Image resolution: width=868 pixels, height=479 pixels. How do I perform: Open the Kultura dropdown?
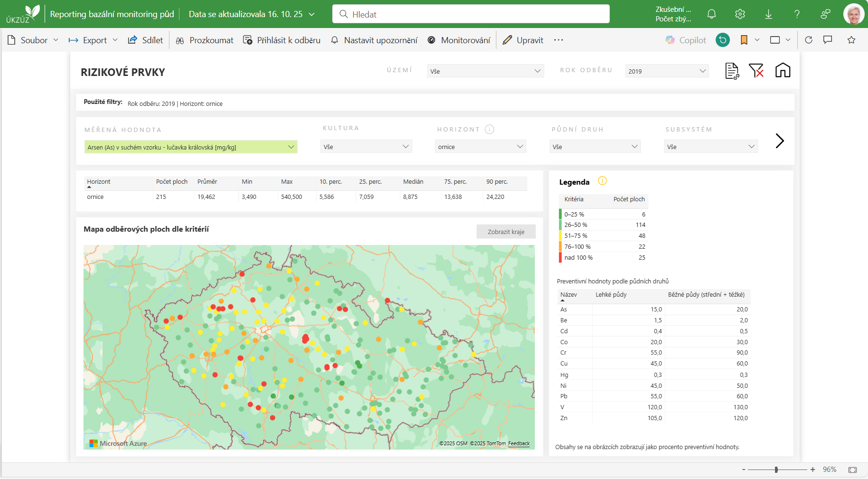366,147
